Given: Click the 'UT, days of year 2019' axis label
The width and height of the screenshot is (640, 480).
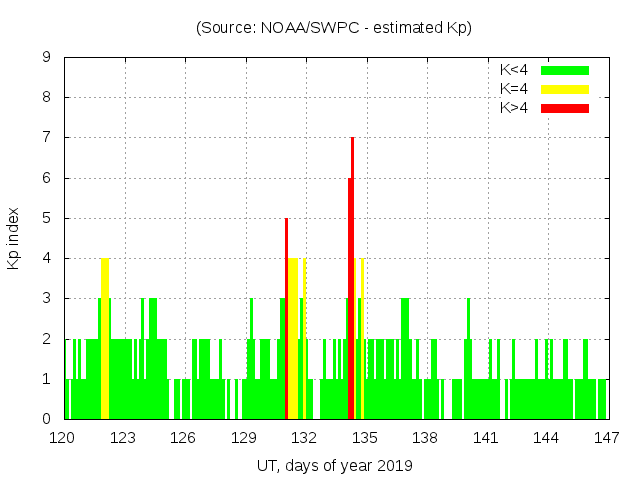Looking at the screenshot, I should (x=334, y=465).
